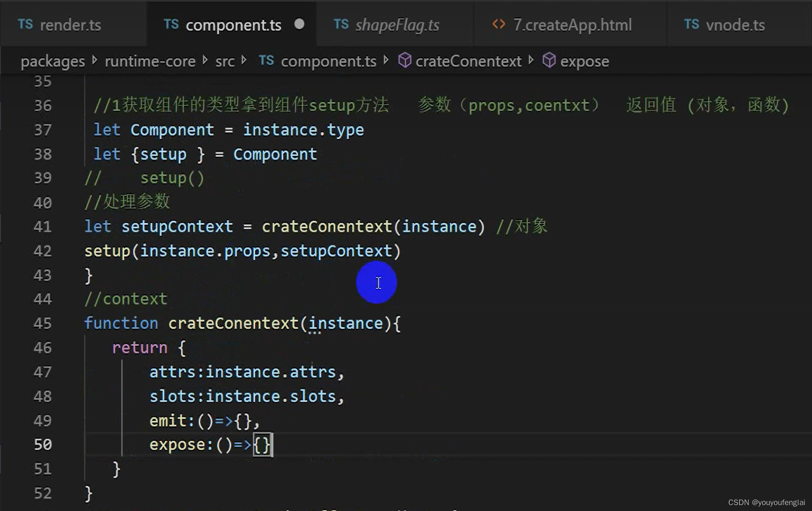Click line number 36 in the gutter
Viewport: 812px width, 511px height.
pos(43,105)
